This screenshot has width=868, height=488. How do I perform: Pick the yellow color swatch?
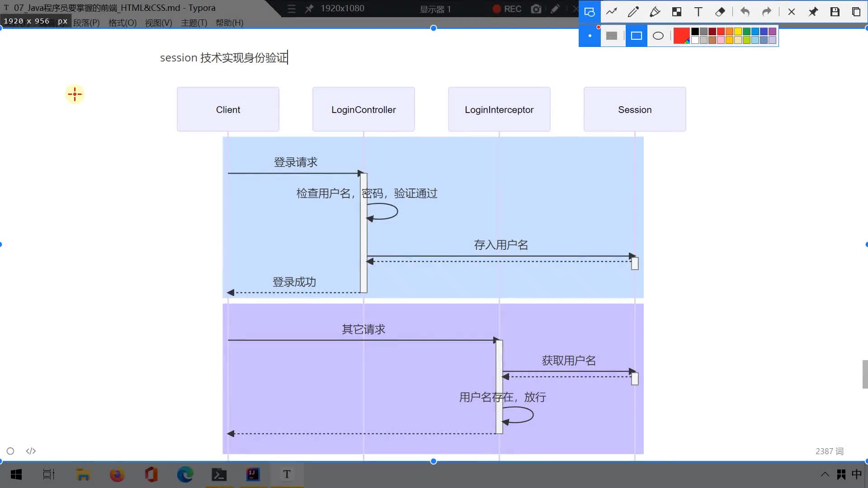(738, 31)
